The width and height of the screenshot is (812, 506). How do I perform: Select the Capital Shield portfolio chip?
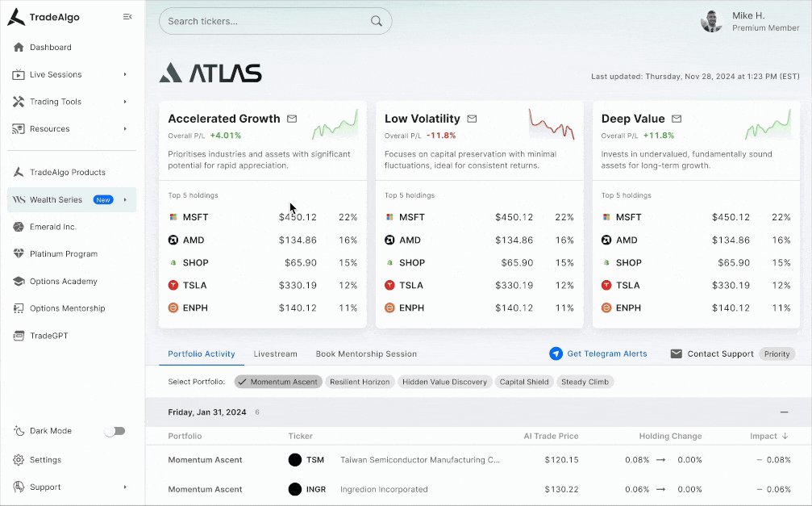click(524, 382)
